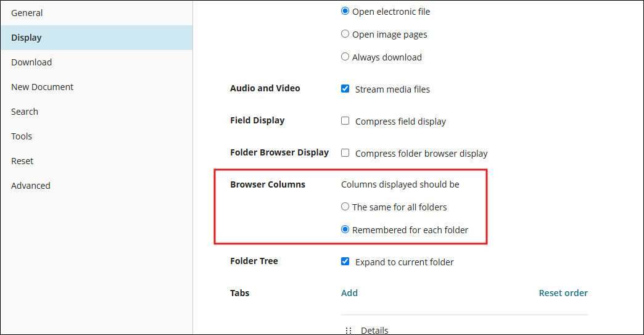The image size is (644, 335).
Task: Click the Reset order link
Action: [563, 293]
